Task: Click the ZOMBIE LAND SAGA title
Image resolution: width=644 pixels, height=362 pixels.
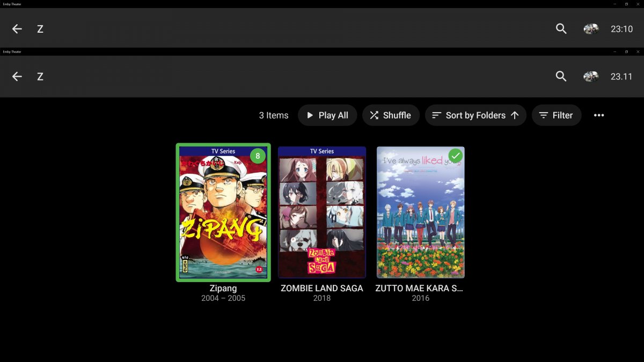Action: (322, 288)
